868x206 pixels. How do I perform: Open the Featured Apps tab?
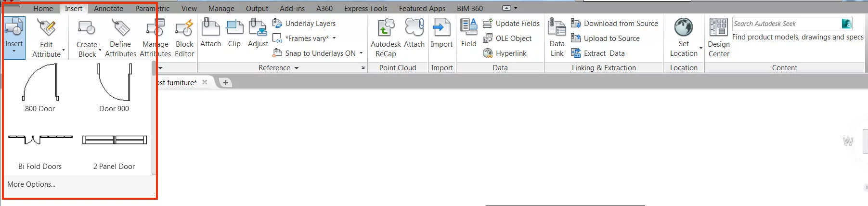coord(422,8)
